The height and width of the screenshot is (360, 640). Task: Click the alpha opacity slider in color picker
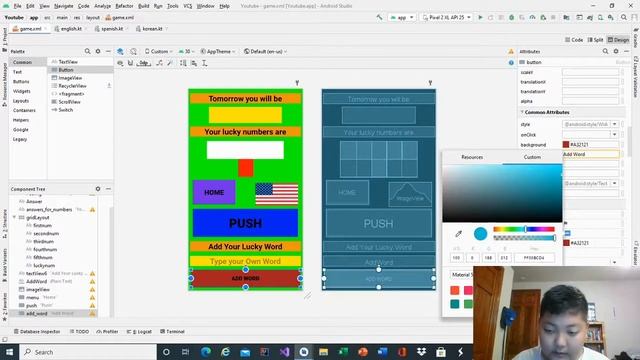coord(524,238)
